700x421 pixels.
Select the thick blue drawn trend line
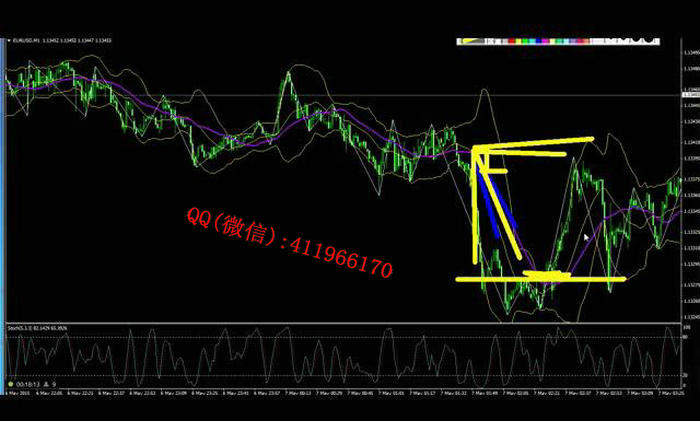pyautogui.click(x=501, y=203)
